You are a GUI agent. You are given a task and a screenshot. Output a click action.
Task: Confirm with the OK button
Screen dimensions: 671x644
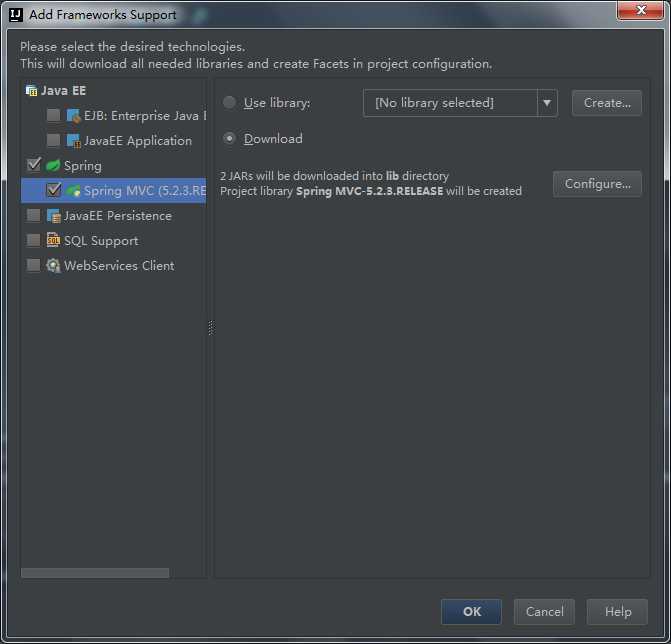[472, 612]
